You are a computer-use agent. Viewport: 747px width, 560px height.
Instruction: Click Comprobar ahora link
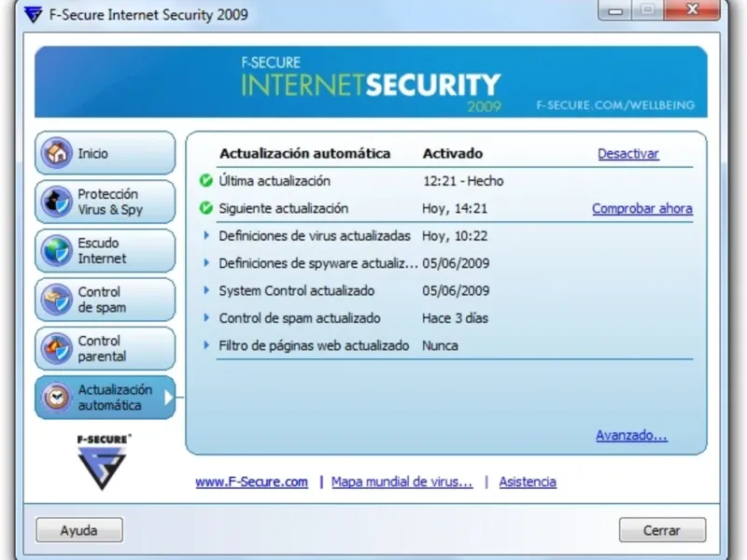(x=642, y=208)
